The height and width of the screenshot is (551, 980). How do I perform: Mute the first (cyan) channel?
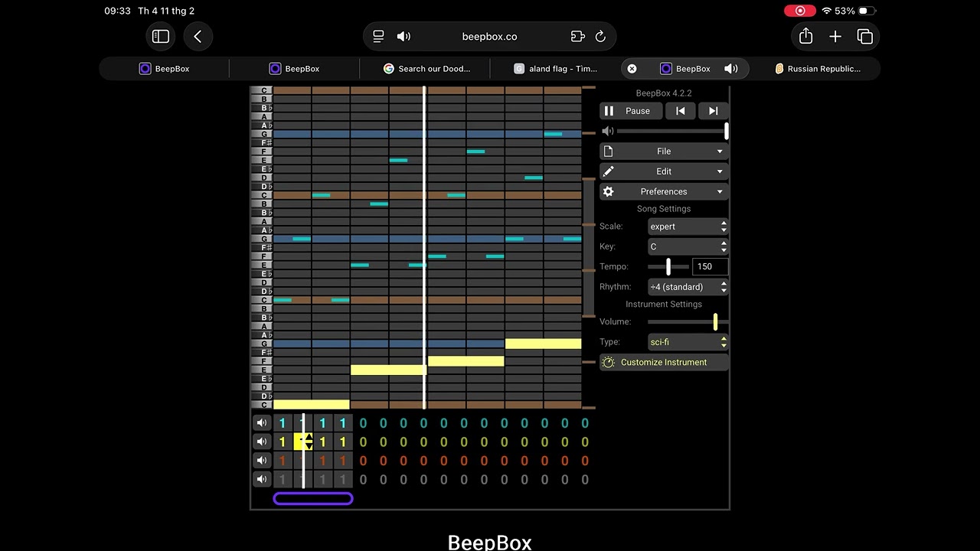pos(262,423)
